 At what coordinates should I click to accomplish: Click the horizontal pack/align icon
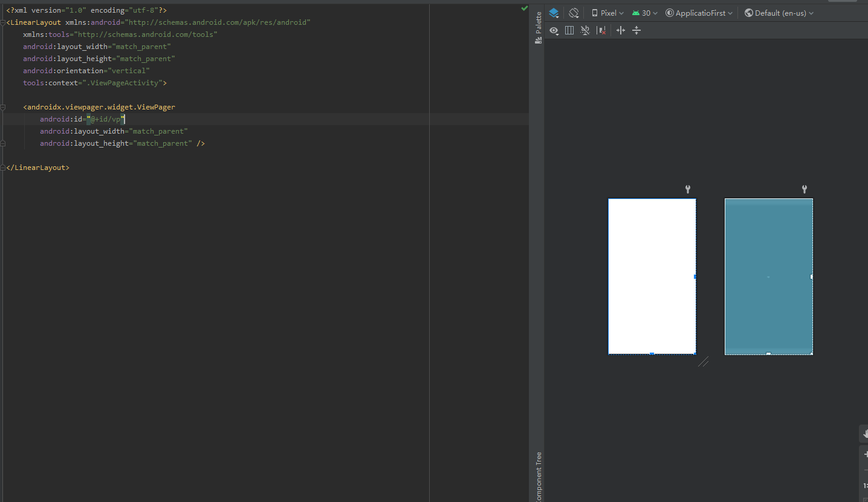point(620,30)
